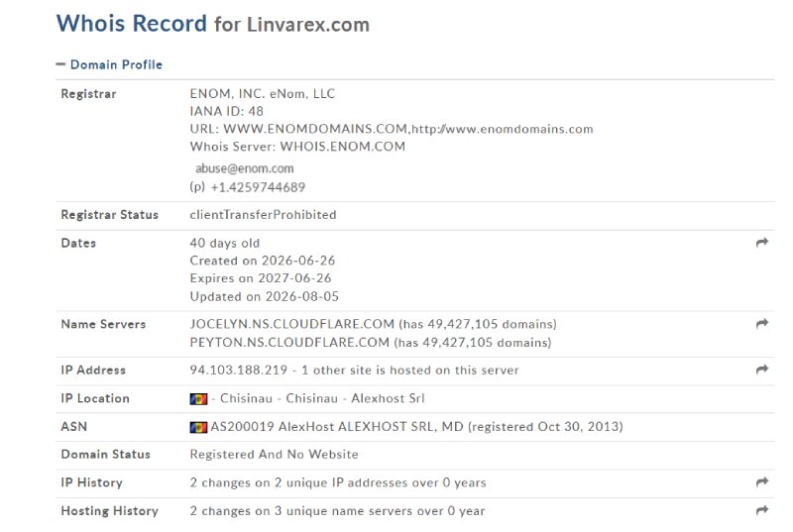Click the URL WWW.ENOMDOMAINS.COM text
The width and height of the screenshot is (793, 532).
point(315,129)
